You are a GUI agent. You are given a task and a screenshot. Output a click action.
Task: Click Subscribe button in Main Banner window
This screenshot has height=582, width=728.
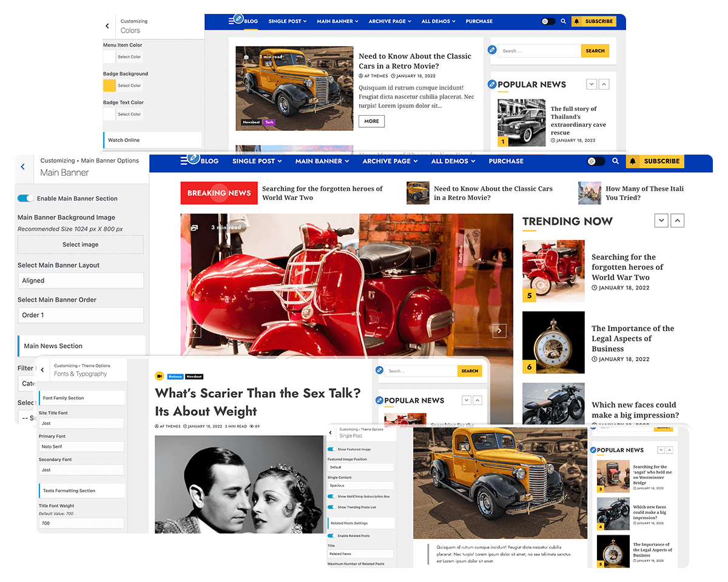(x=655, y=161)
